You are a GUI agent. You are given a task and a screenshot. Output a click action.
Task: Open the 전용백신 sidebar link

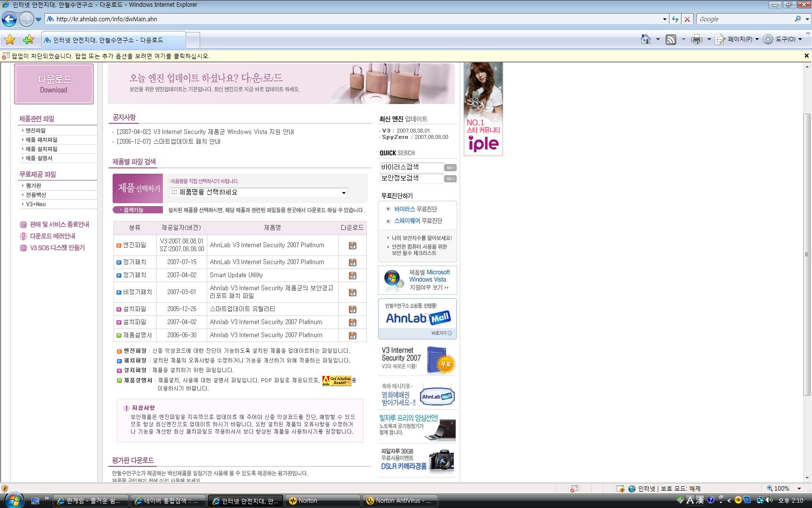pyautogui.click(x=36, y=195)
